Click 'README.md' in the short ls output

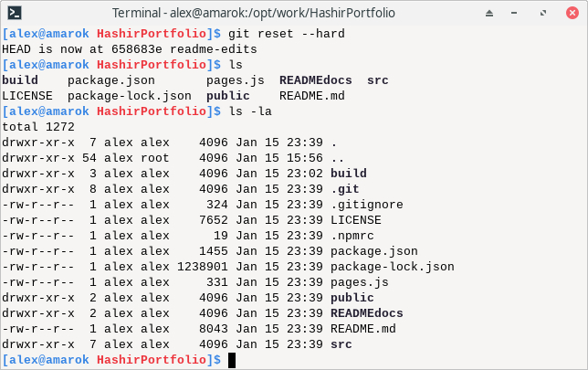(x=312, y=96)
